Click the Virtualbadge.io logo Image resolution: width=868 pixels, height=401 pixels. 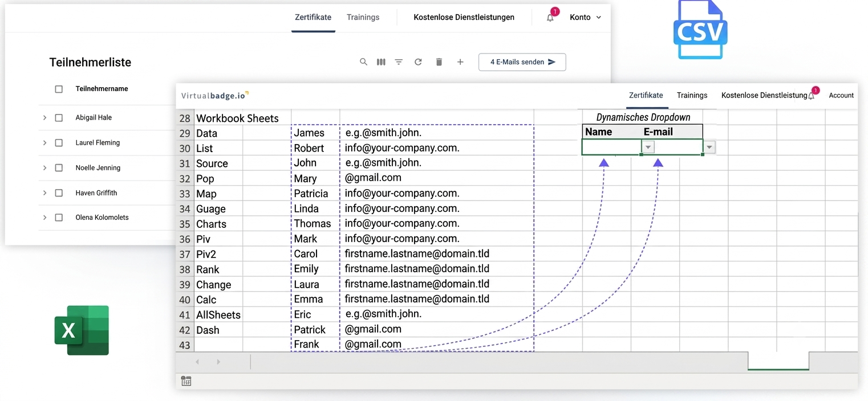pos(215,96)
